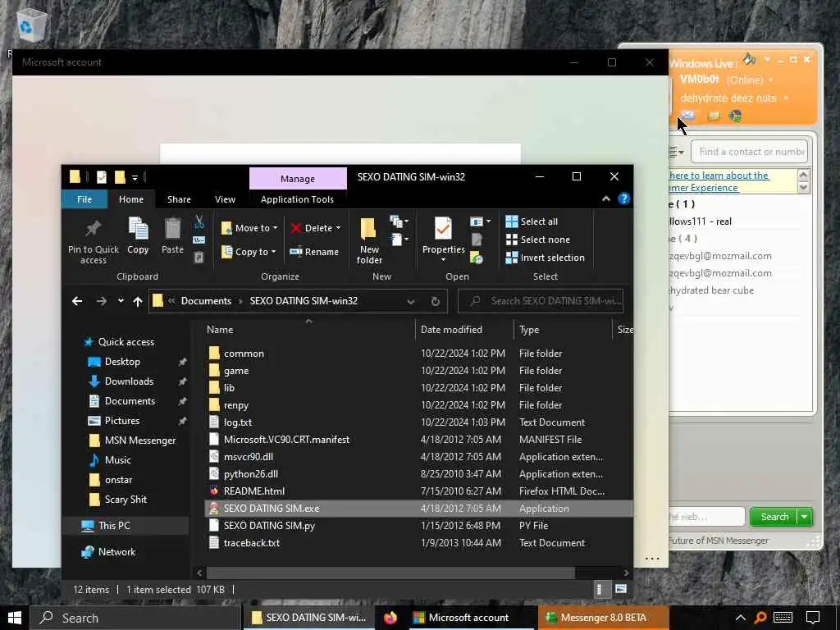This screenshot has width=840, height=630.
Task: Click the Back arrow in explorer
Action: [77, 301]
